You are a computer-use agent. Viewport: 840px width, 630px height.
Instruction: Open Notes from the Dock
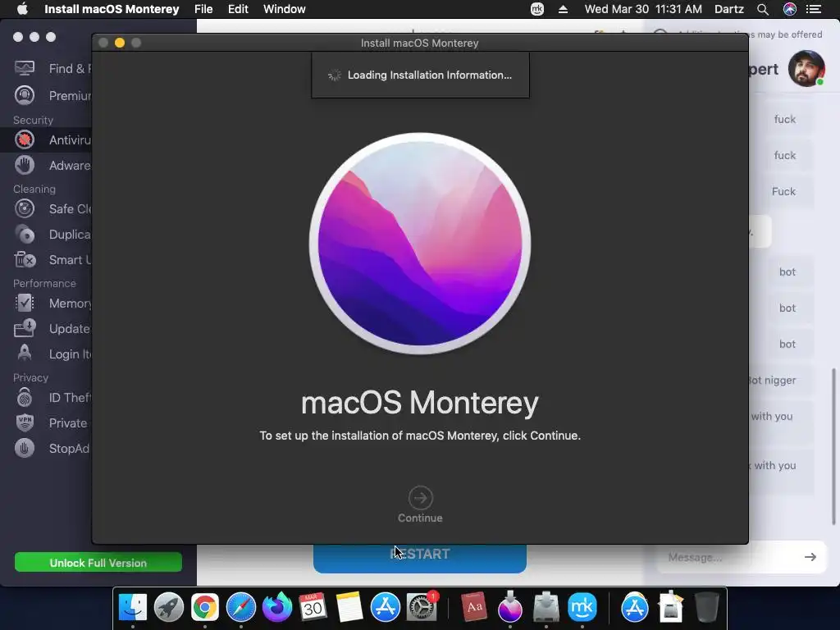click(349, 607)
